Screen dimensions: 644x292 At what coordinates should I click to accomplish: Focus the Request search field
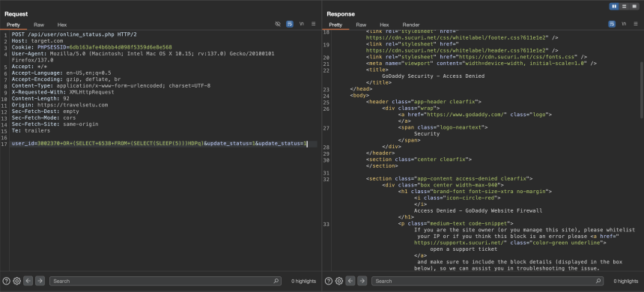coord(165,282)
